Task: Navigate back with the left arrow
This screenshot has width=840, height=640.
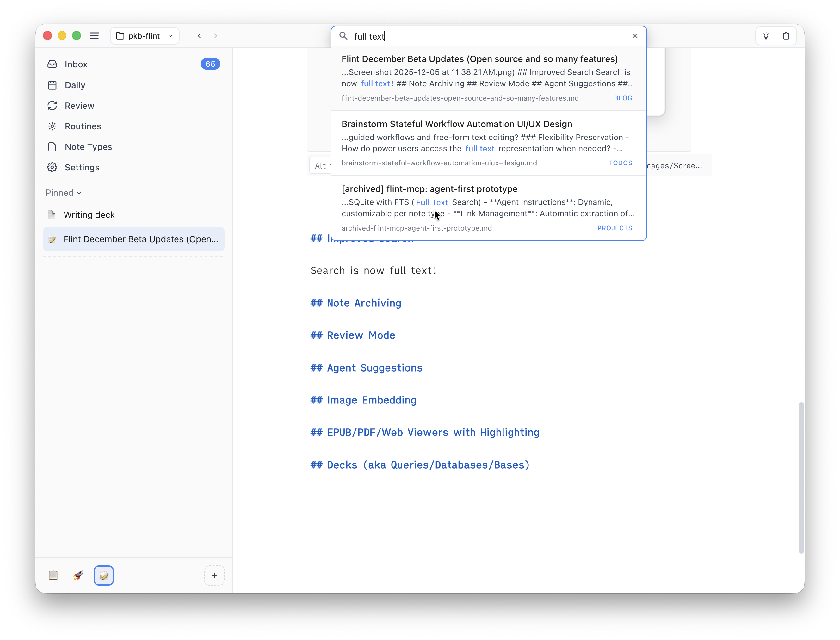Action: pos(199,35)
